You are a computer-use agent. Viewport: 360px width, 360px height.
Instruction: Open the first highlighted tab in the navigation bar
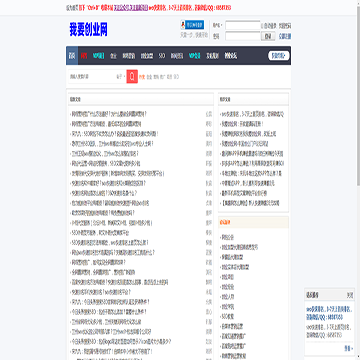tap(72, 56)
